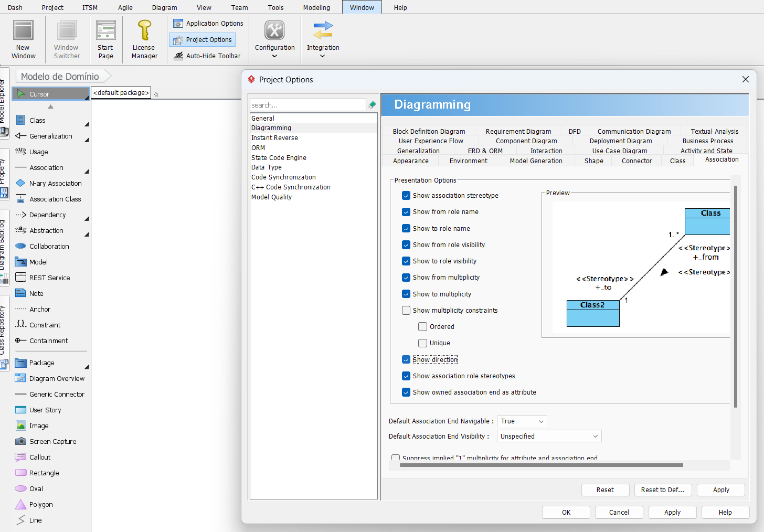Open the Appearance tab
The height and width of the screenshot is (532, 764).
[410, 161]
